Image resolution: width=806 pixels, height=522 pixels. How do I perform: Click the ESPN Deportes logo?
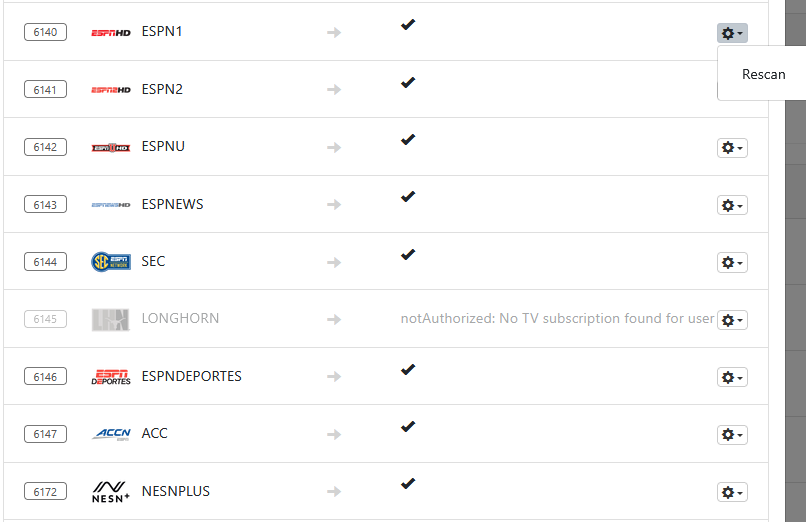(x=111, y=377)
